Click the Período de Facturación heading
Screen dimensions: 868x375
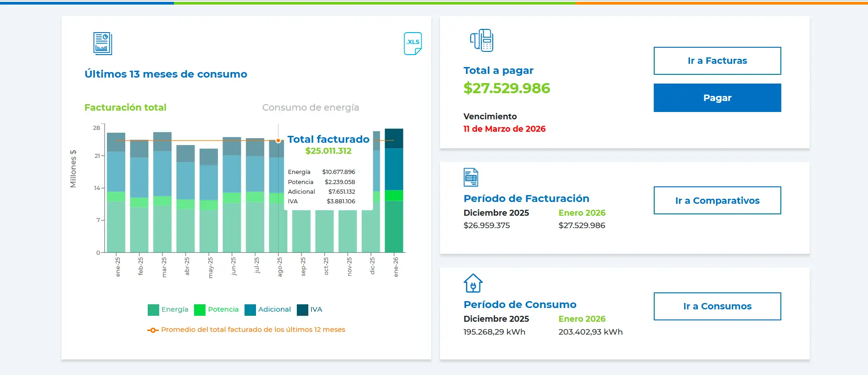(526, 199)
